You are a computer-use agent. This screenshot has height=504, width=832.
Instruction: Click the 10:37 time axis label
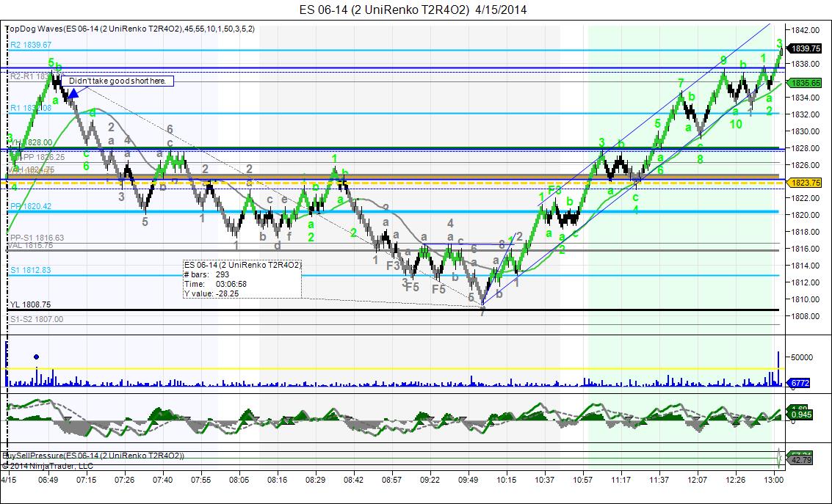[544, 480]
